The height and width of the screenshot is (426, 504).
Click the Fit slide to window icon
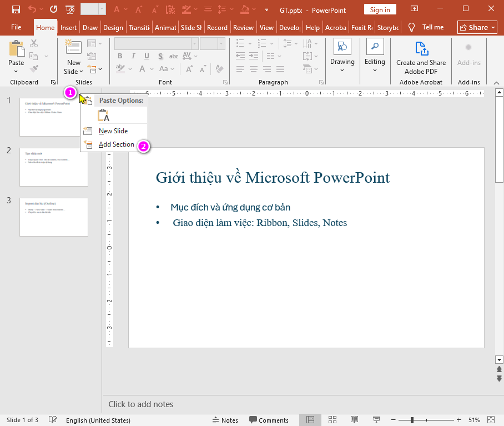click(491, 420)
